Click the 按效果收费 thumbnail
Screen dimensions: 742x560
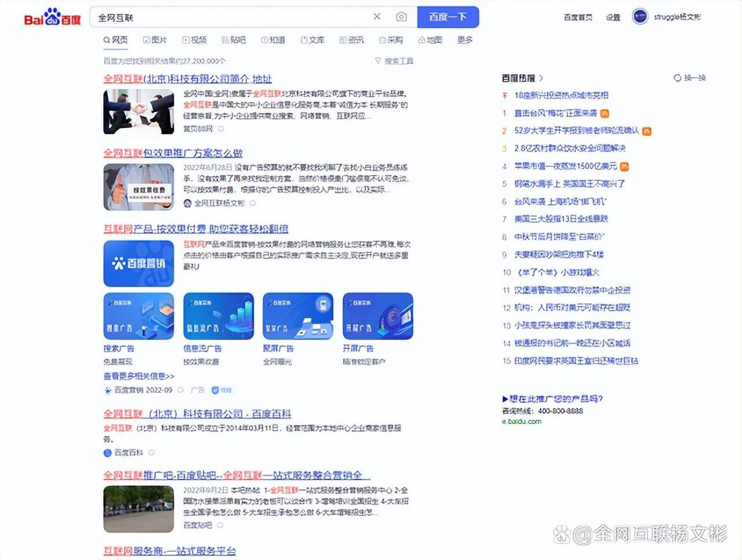139,187
